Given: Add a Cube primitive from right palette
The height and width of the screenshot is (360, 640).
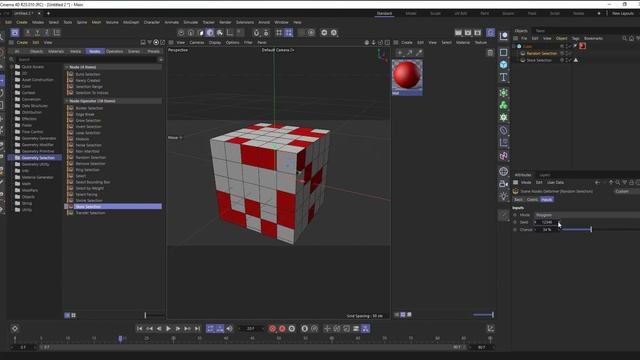Looking at the screenshot, I should pyautogui.click(x=503, y=64).
